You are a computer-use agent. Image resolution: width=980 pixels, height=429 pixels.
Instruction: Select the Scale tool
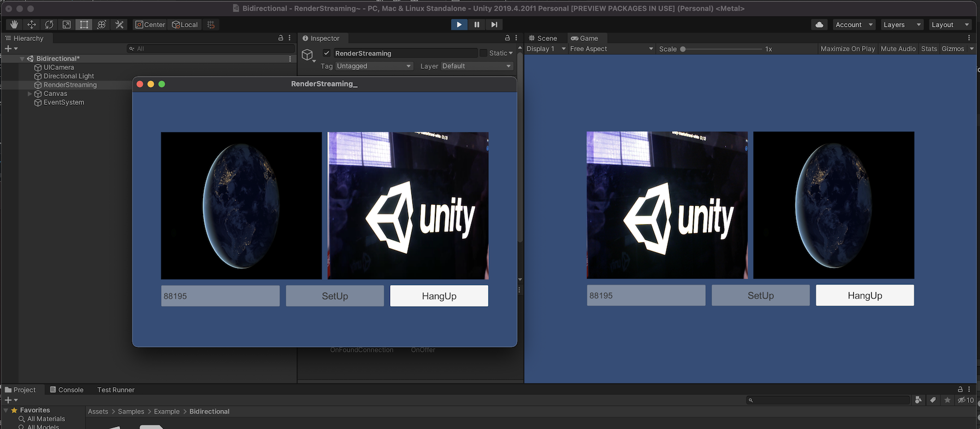tap(67, 25)
